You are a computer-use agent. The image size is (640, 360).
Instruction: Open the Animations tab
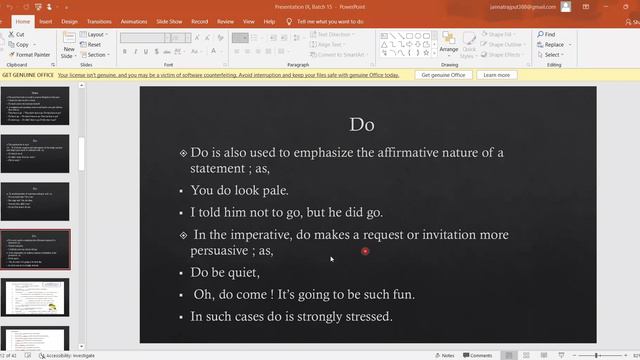click(134, 22)
